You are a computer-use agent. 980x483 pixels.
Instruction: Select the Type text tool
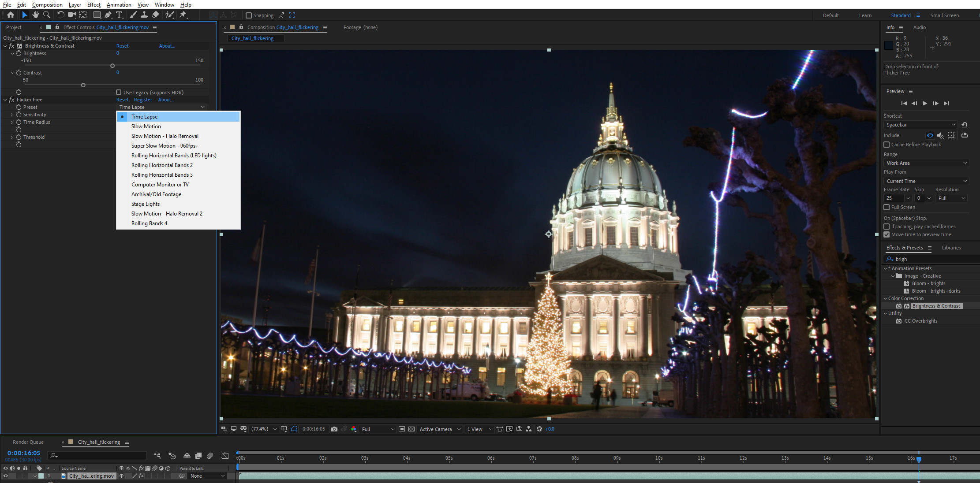[119, 15]
